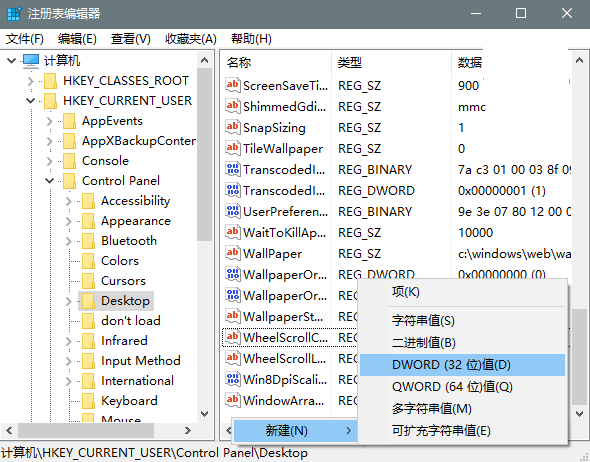Click tree pane scroll left arrow
Image resolution: width=590 pixels, height=462 pixels.
[9, 430]
